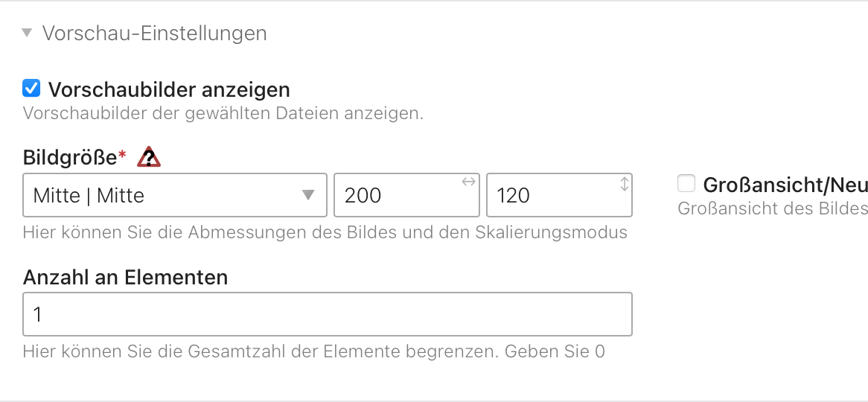
Task: Focus the width field containing 200
Action: pos(406,196)
